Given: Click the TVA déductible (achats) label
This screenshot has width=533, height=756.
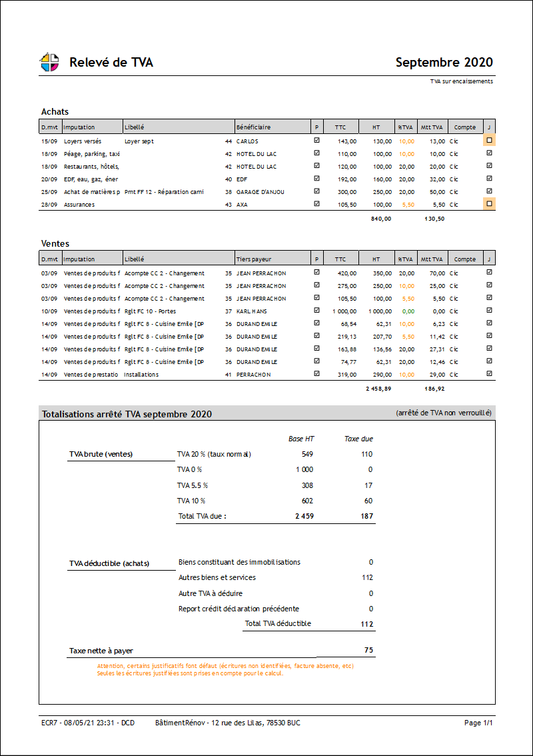Looking at the screenshot, I should click(109, 563).
